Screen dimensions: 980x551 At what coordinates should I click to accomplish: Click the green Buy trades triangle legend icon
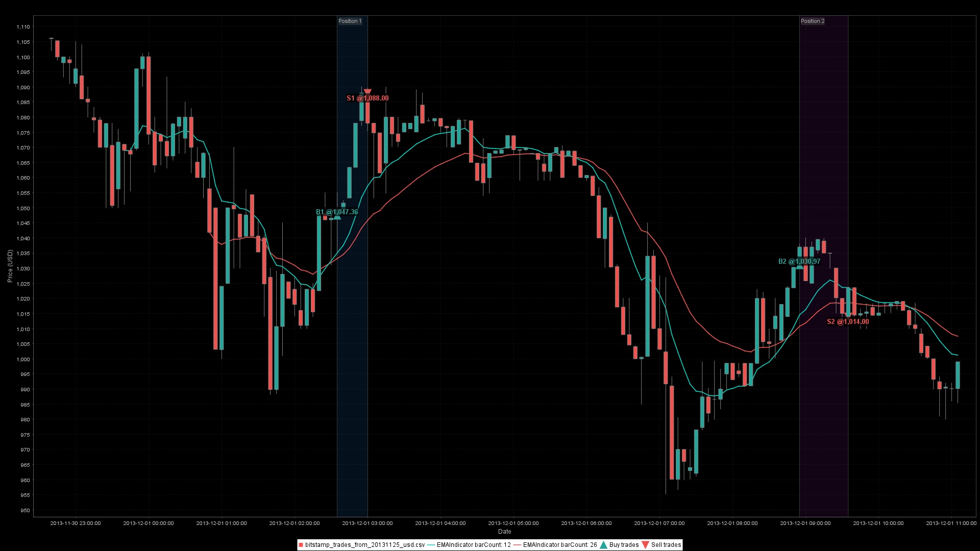(x=603, y=545)
